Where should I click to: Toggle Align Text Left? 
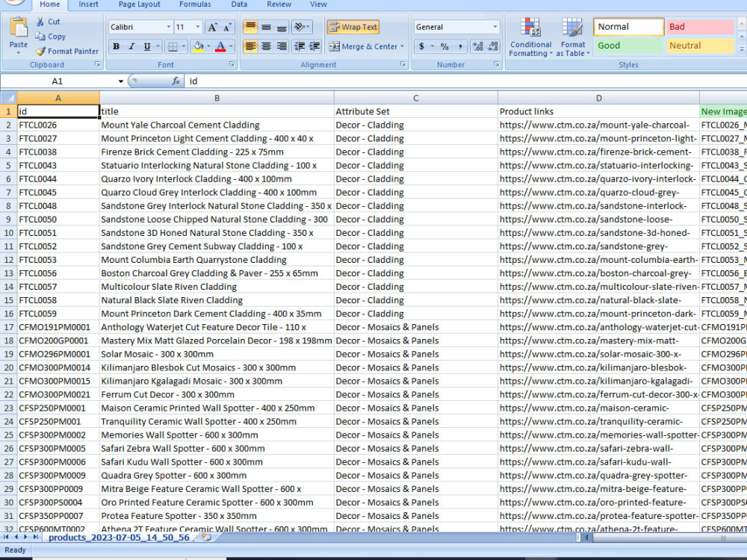[250, 46]
